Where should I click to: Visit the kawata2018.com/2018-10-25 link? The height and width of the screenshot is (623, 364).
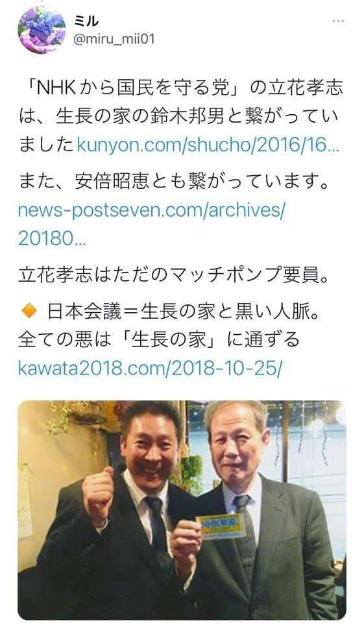[x=151, y=369]
